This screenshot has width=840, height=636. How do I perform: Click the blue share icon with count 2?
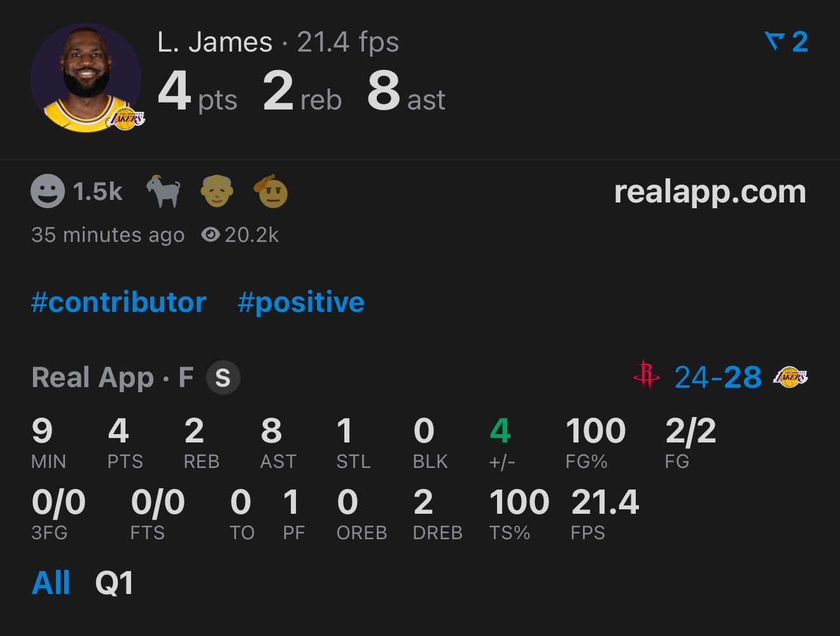click(787, 42)
